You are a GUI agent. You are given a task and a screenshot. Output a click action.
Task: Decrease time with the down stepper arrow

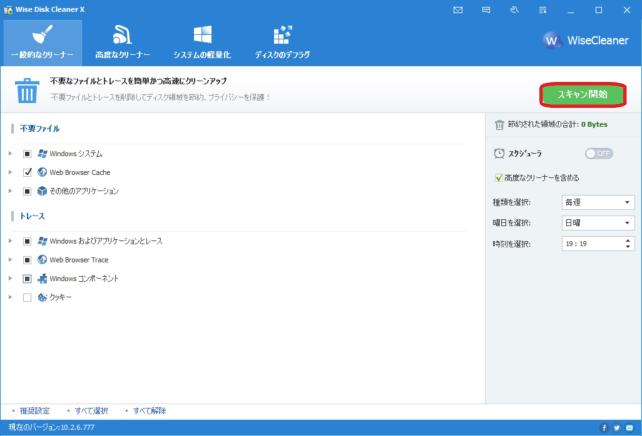628,246
